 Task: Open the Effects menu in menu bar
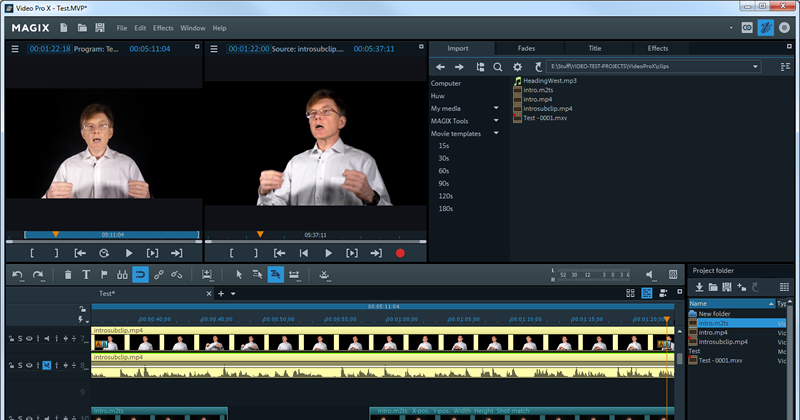163,28
